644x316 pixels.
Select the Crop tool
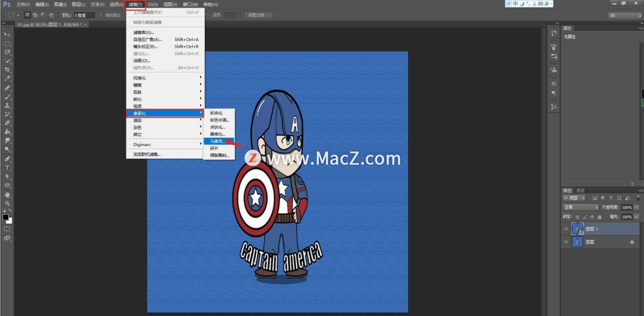pos(7,70)
